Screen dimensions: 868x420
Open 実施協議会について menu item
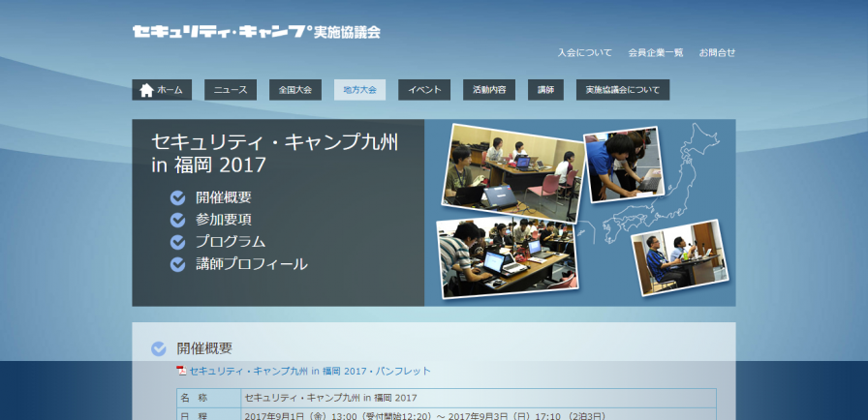pos(623,90)
